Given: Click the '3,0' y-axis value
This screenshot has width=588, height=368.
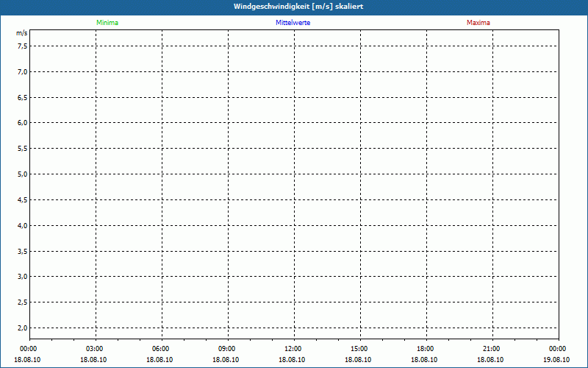Looking at the screenshot, I should pyautogui.click(x=23, y=277).
